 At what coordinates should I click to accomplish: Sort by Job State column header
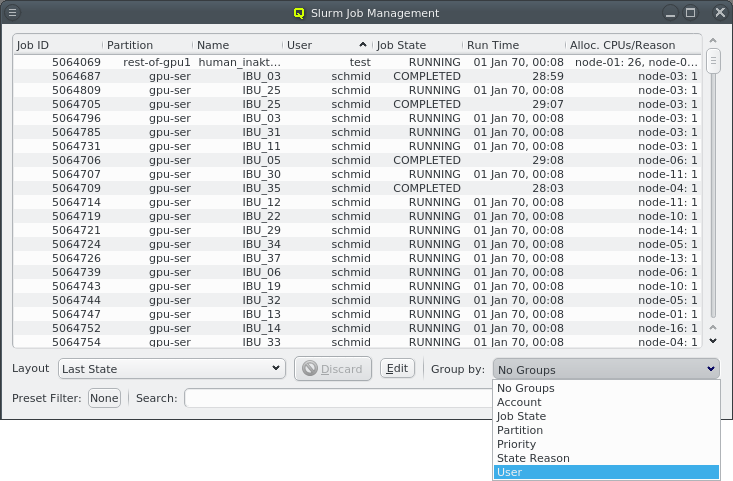pyautogui.click(x=418, y=45)
